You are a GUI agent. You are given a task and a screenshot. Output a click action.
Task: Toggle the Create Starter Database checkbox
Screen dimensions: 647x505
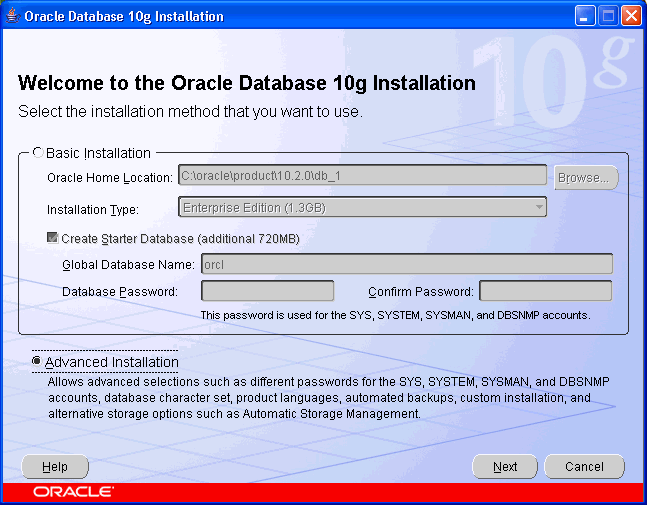coord(53,239)
